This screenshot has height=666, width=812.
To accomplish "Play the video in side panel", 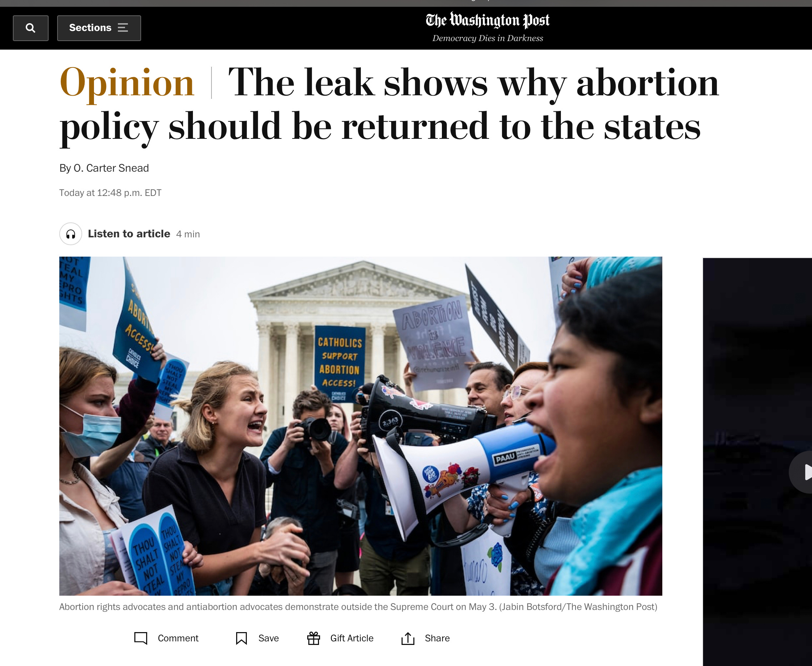I will (803, 472).
